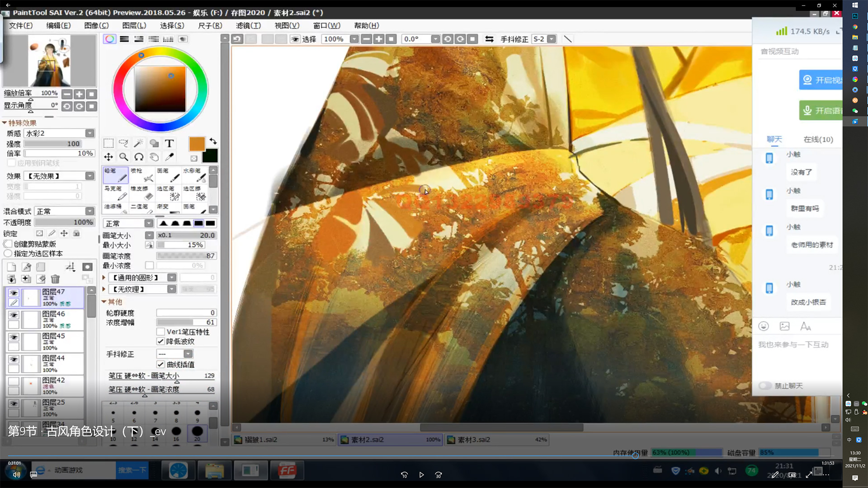Select the 喷枪 airbrush
This screenshot has height=488, width=868.
(x=142, y=175)
